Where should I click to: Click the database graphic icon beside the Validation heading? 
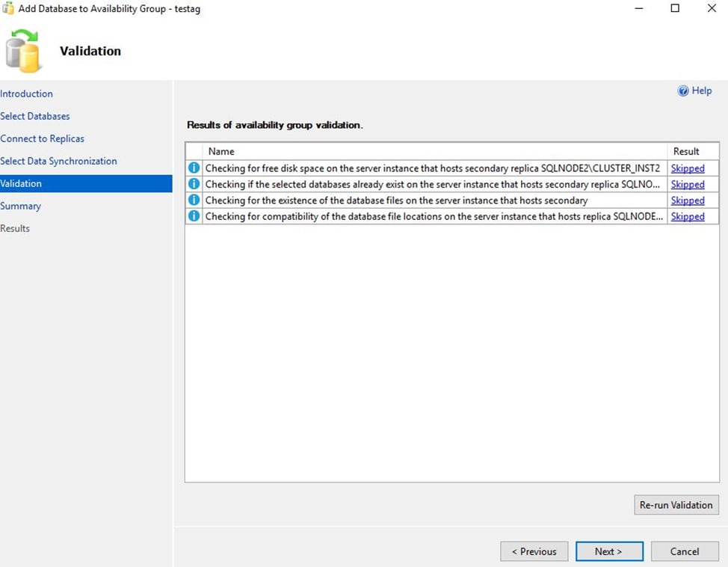pos(24,51)
